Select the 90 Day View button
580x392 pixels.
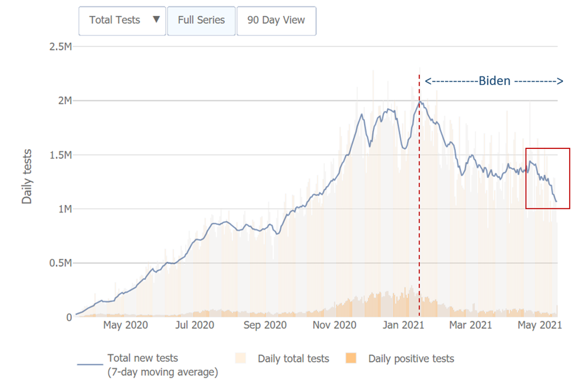pyautogui.click(x=276, y=20)
